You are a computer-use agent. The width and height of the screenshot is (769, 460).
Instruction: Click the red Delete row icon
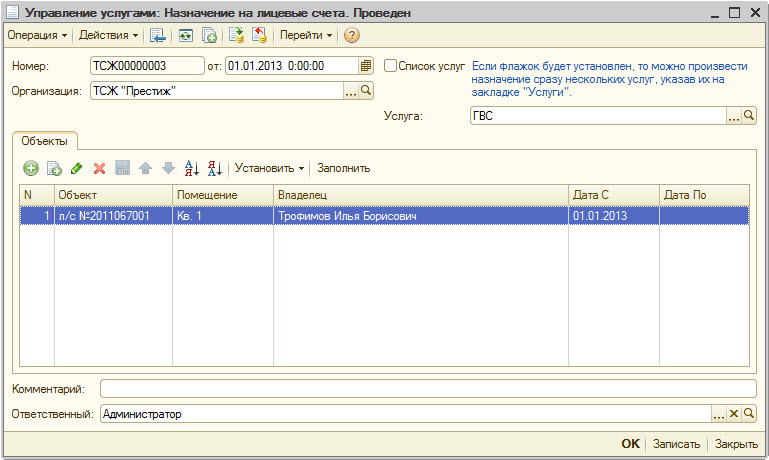click(x=99, y=168)
